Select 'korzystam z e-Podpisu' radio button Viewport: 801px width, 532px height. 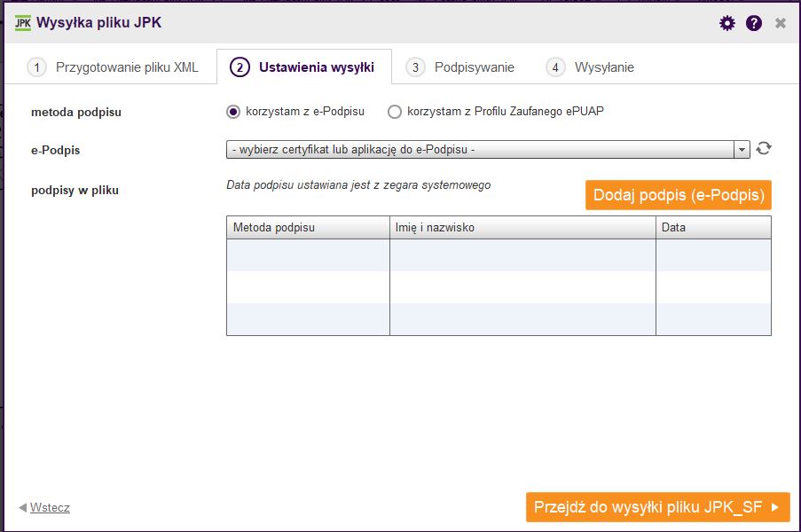[233, 112]
